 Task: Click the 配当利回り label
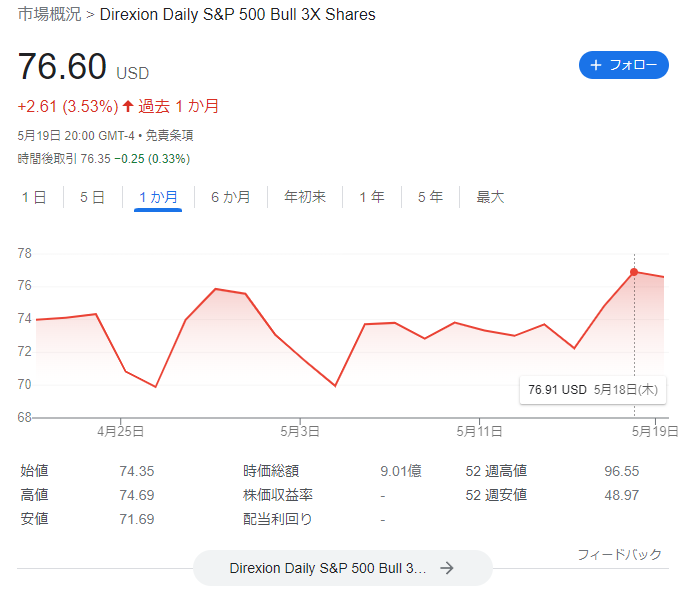coord(278,519)
